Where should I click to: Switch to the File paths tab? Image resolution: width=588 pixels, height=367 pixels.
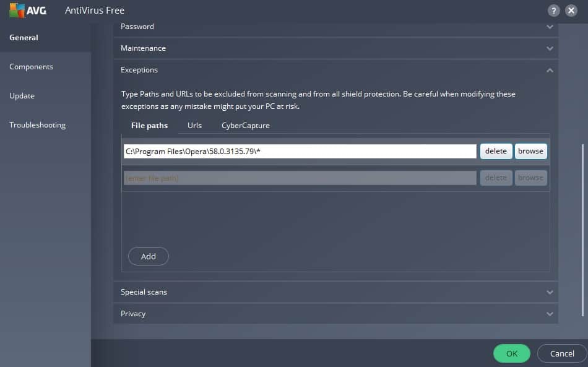tap(149, 126)
